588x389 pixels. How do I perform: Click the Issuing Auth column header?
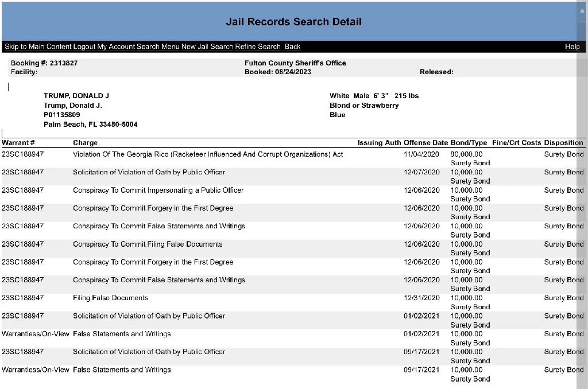click(379, 142)
